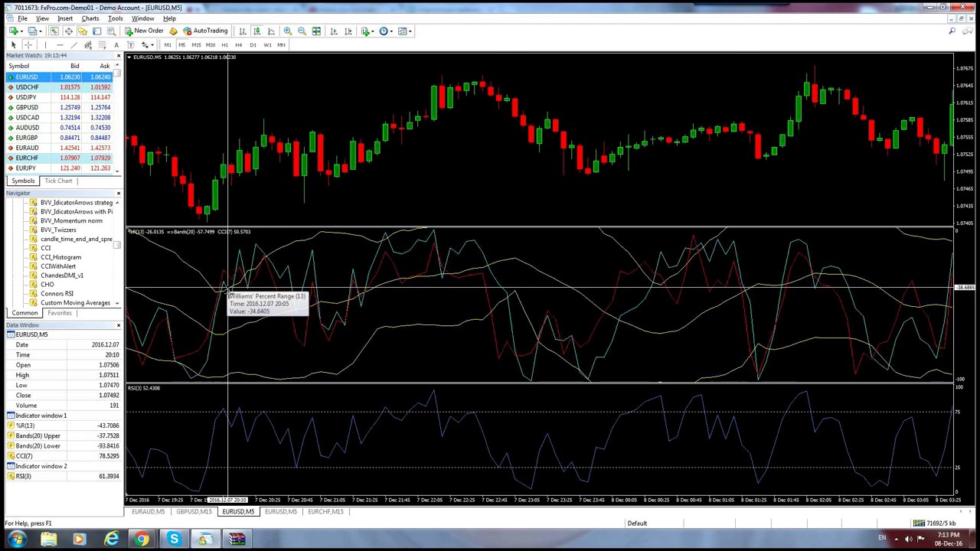The height and width of the screenshot is (551, 980).
Task: Switch to GBPUSD,M15 chart tab
Action: 193,511
